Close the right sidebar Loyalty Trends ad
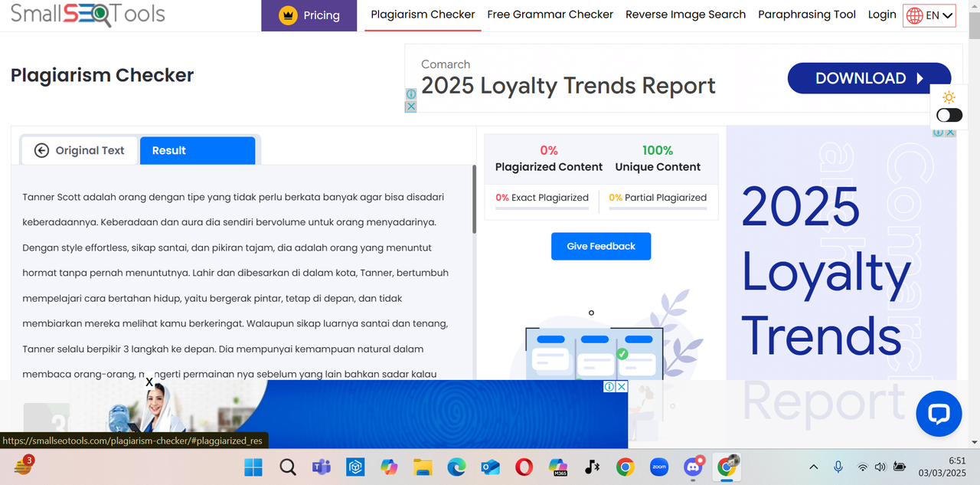The image size is (980, 485). [x=950, y=132]
